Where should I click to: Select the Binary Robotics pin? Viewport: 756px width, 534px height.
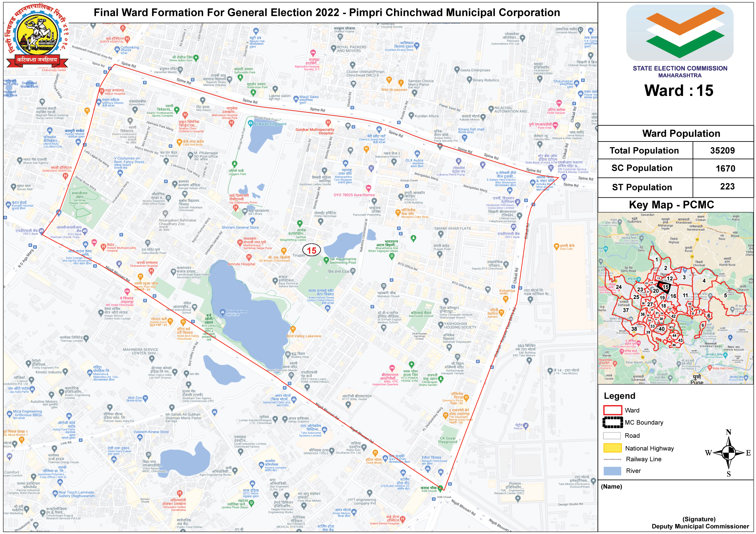coord(470,79)
